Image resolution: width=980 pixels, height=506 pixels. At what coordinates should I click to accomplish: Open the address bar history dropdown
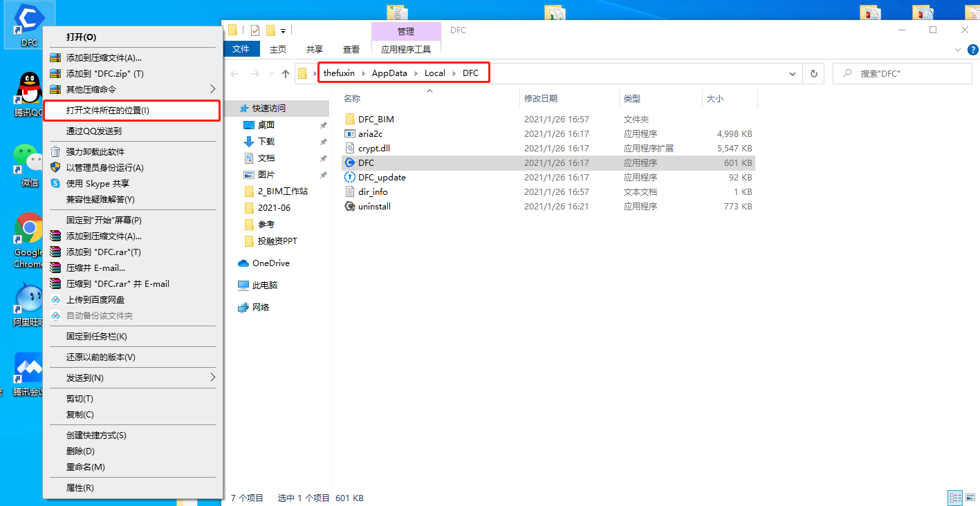[793, 73]
